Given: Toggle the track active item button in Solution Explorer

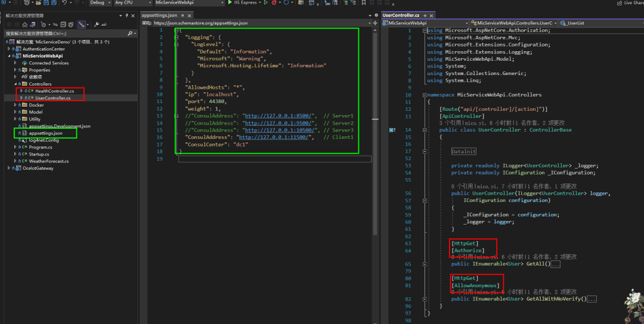Looking at the screenshot, I should (82, 24).
